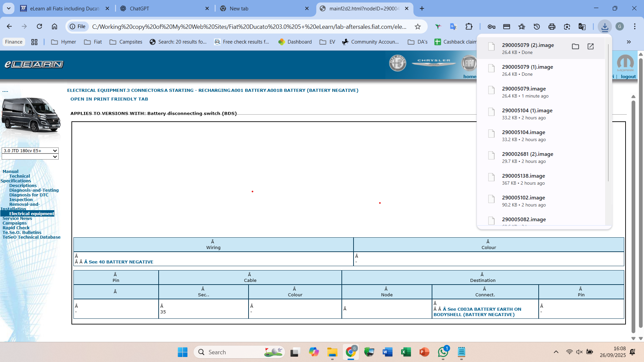
Task: Open the Extensions puzzle icon
Action: 469,26
